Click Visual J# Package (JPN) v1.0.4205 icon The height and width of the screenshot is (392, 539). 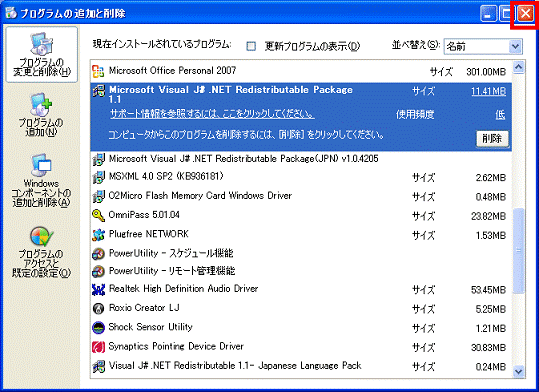[x=99, y=159]
